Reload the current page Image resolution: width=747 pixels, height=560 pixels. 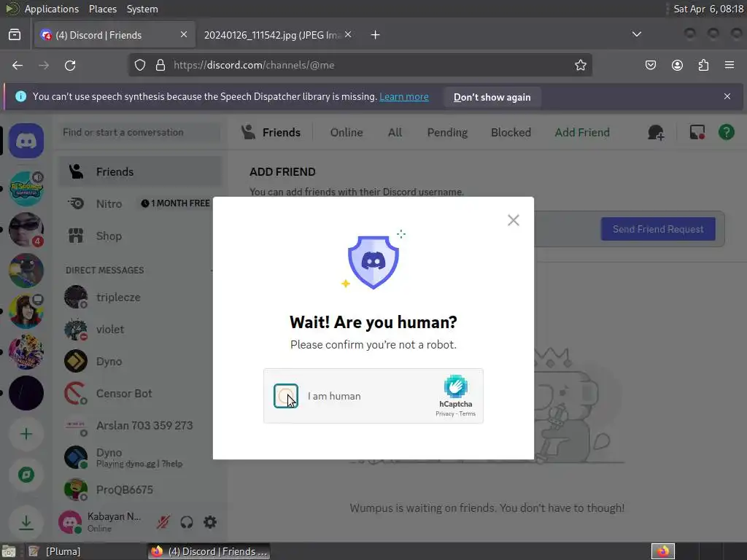[70, 65]
